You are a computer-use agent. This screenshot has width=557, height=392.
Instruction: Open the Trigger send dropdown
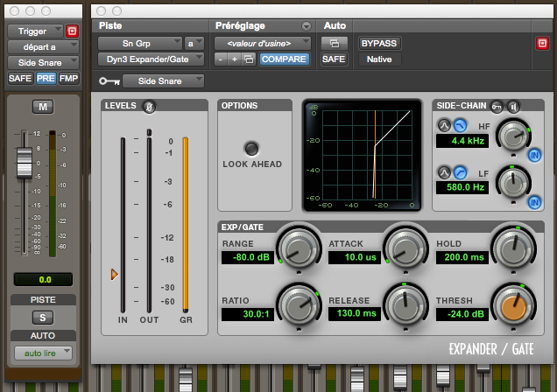pyautogui.click(x=35, y=31)
